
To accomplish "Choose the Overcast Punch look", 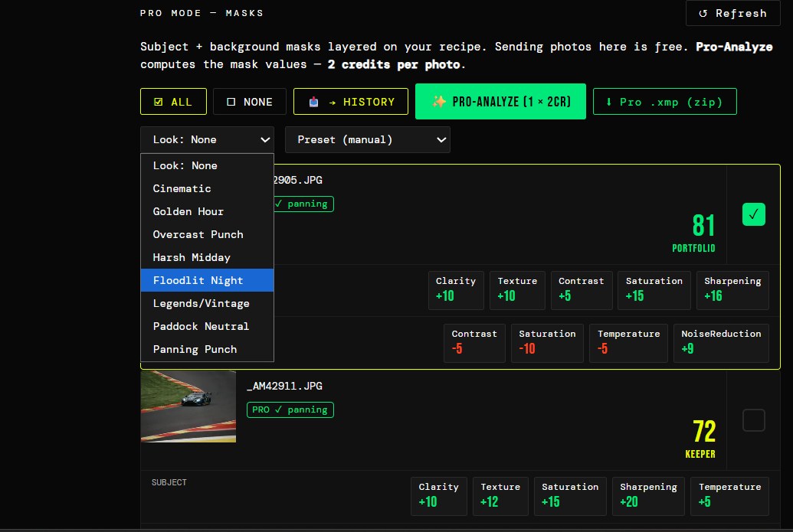I will coord(208,234).
